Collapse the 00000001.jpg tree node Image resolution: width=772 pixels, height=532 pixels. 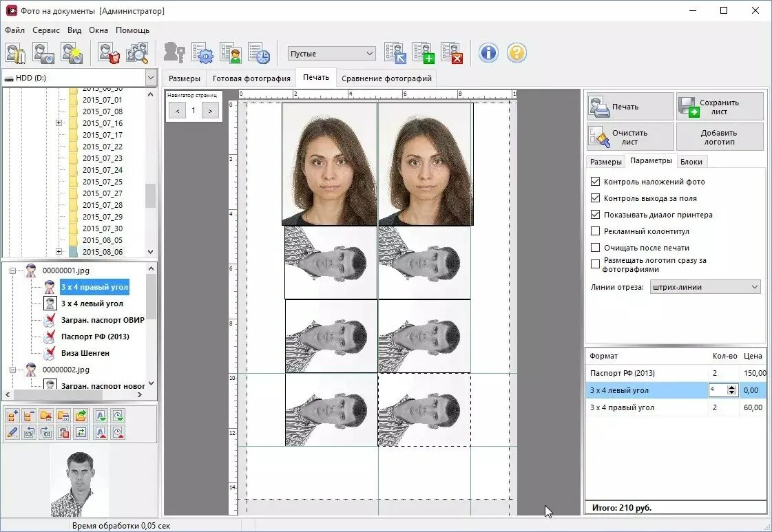tap(13, 270)
